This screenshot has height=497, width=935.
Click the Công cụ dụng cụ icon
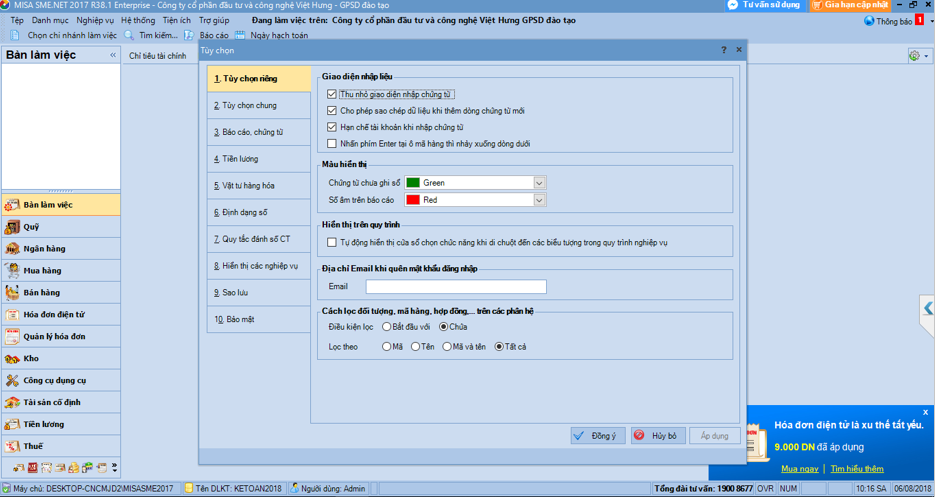(12, 381)
